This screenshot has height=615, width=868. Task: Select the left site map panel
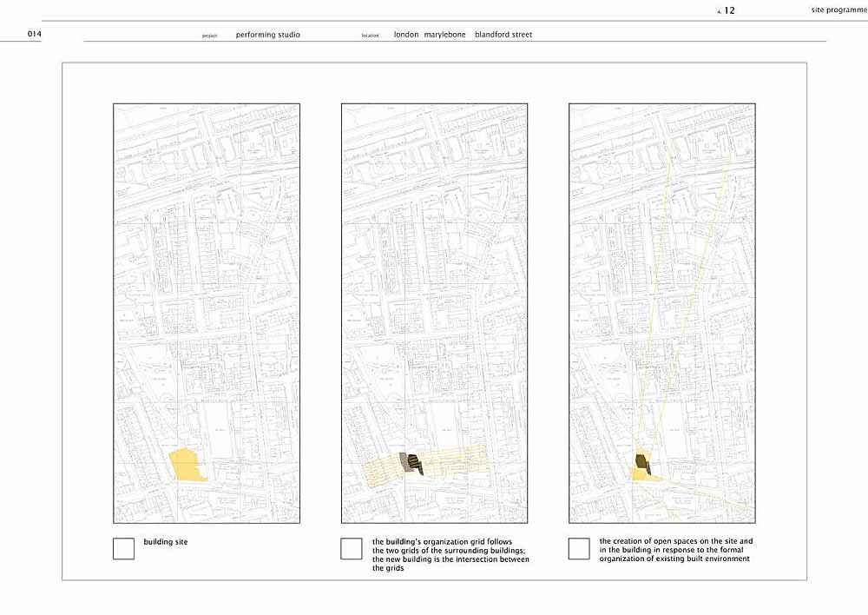[x=207, y=313]
